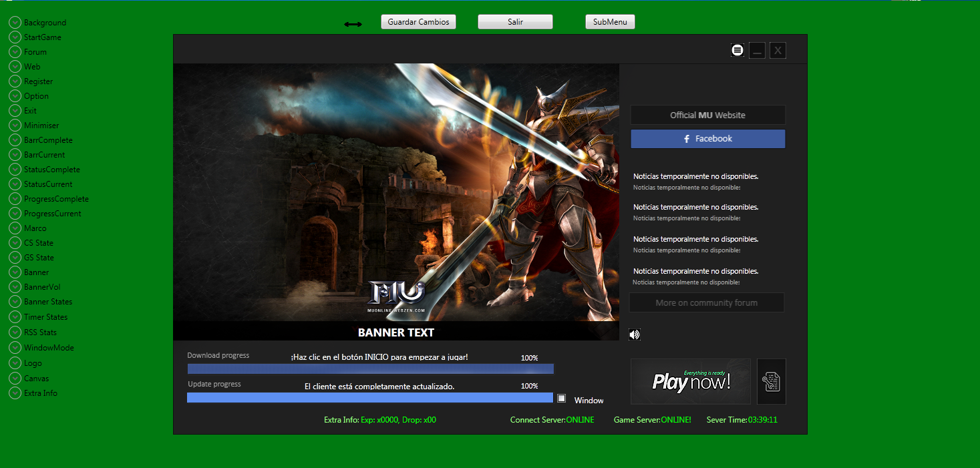Viewport: 980px width, 468px height.
Task: Click the double-headed horizontal arrow icon
Action: pos(353,24)
